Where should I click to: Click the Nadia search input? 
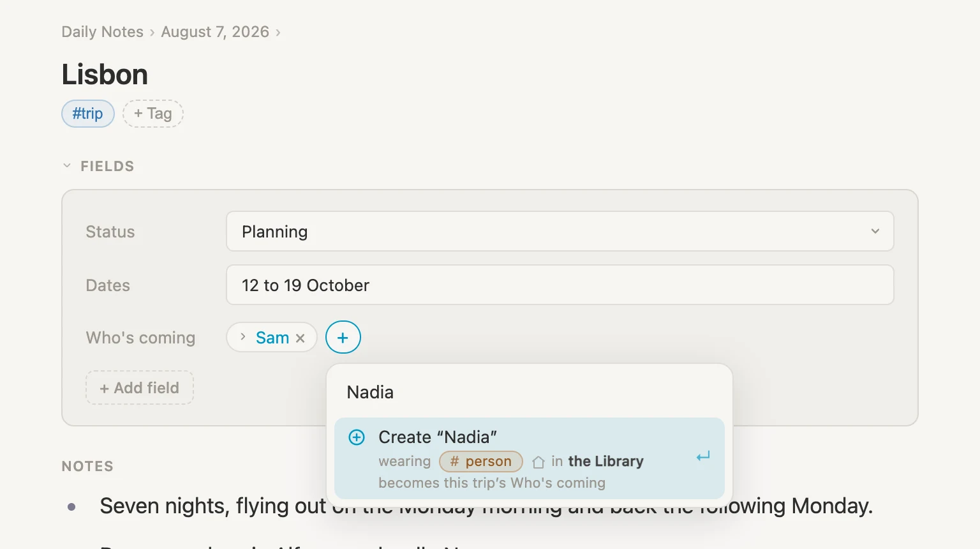(x=530, y=392)
